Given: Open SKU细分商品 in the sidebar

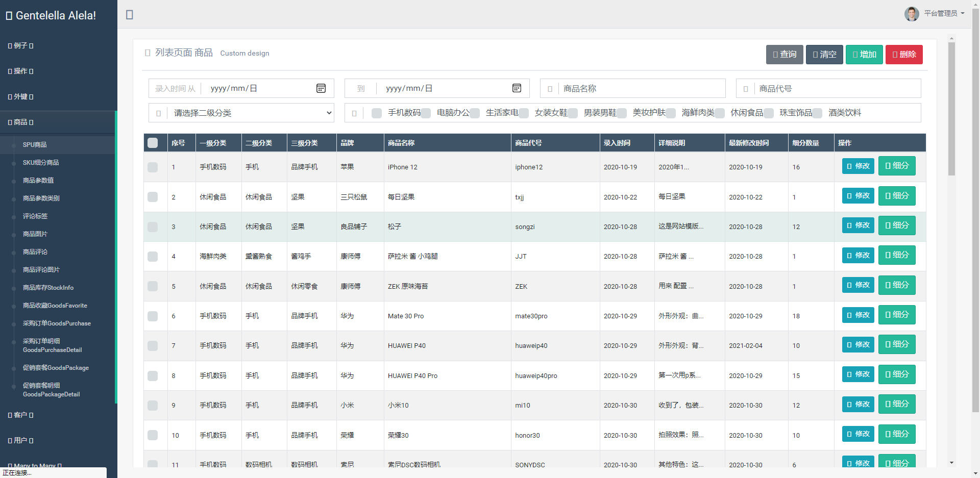Looking at the screenshot, I should [x=41, y=163].
